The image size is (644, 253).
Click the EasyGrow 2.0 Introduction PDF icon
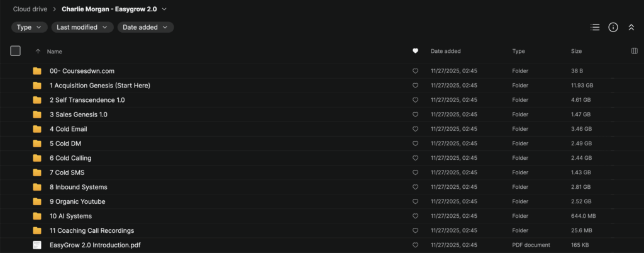(37, 245)
